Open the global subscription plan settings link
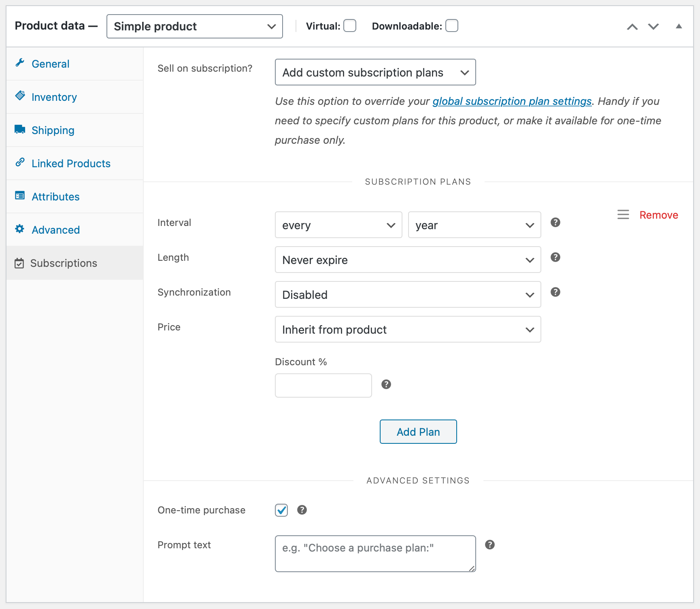The width and height of the screenshot is (700, 609). pyautogui.click(x=512, y=101)
